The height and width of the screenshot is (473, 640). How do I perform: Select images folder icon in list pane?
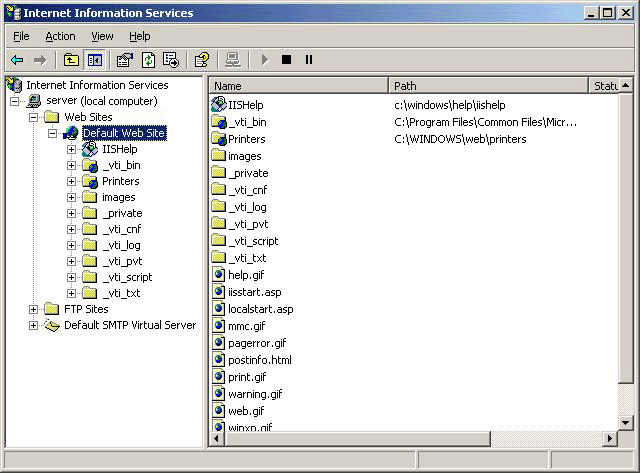click(x=219, y=155)
